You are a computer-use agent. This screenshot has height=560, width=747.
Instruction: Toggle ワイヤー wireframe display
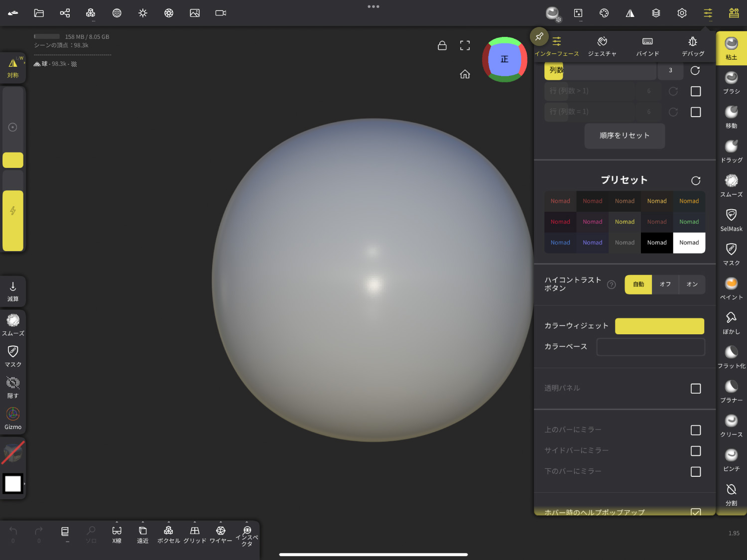[221, 534]
